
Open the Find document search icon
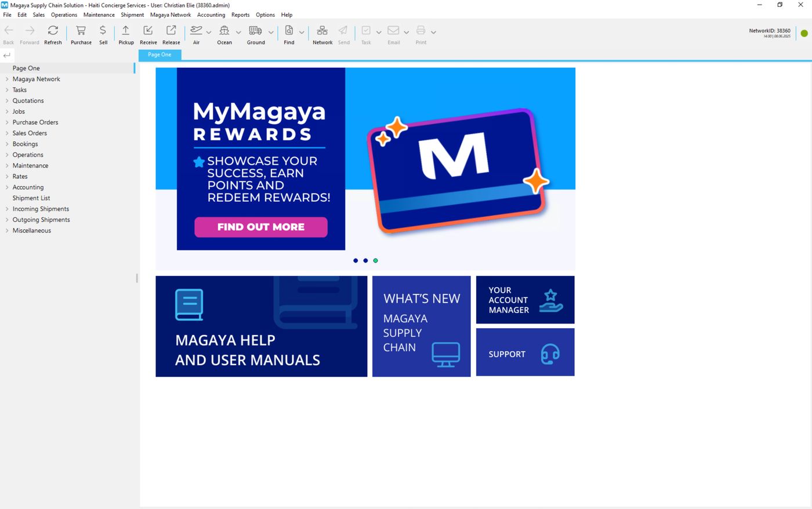point(289,30)
